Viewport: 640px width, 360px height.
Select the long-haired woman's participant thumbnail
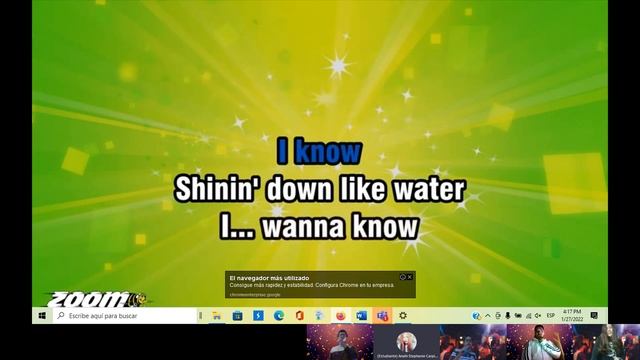(607, 342)
